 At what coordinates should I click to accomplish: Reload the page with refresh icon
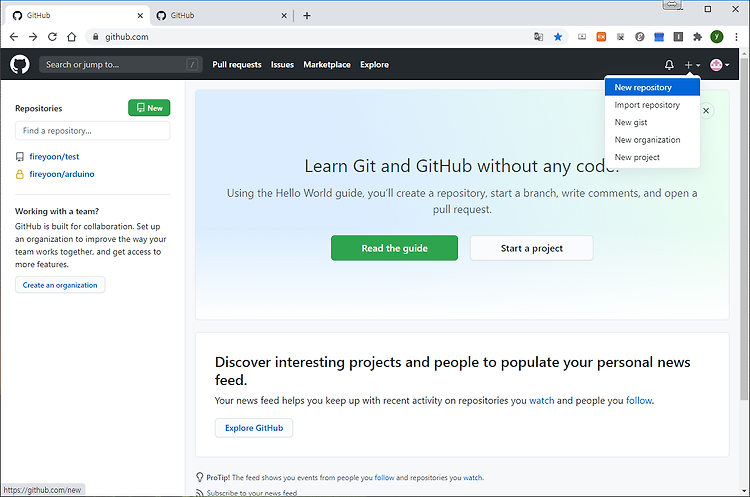(x=52, y=37)
